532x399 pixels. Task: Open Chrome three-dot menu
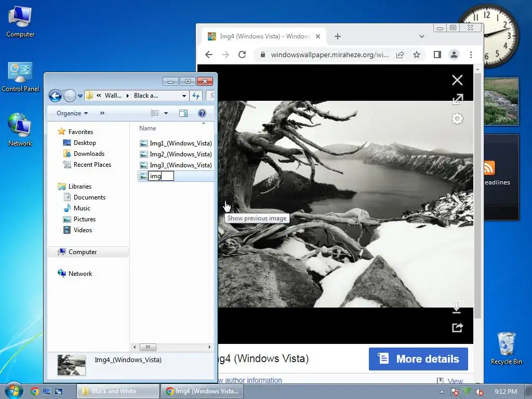tap(471, 55)
